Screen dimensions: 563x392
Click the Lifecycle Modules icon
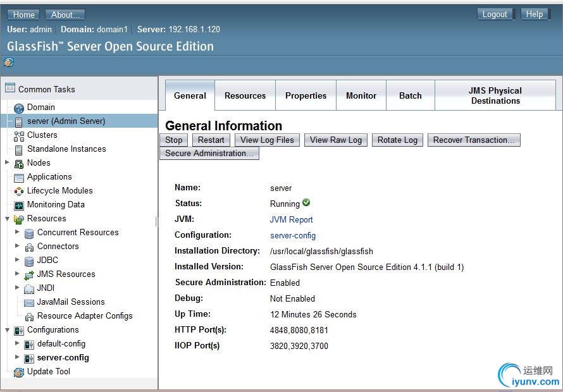(x=19, y=192)
